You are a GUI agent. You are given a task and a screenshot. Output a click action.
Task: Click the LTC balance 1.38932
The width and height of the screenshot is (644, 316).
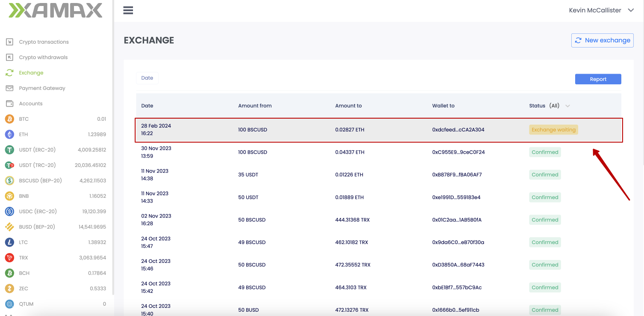click(97, 242)
